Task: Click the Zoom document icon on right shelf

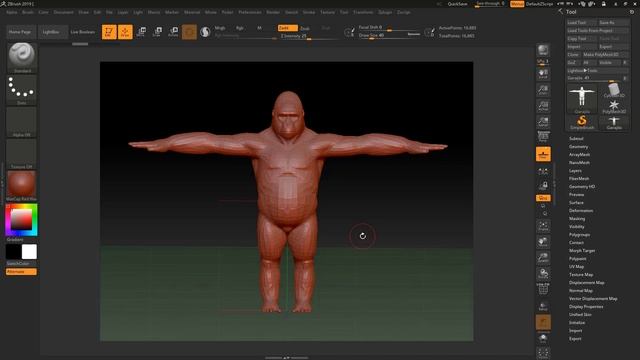Action: coord(543,90)
